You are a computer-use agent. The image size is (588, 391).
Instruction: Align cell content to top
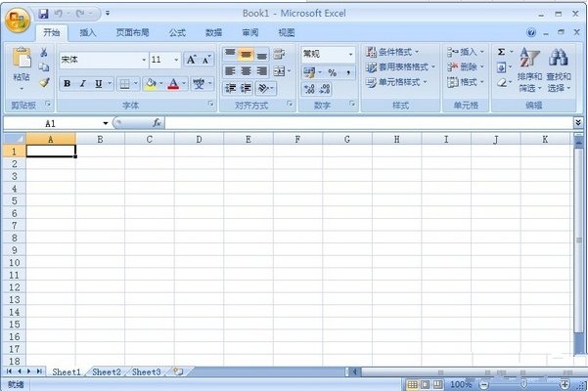[x=230, y=54]
